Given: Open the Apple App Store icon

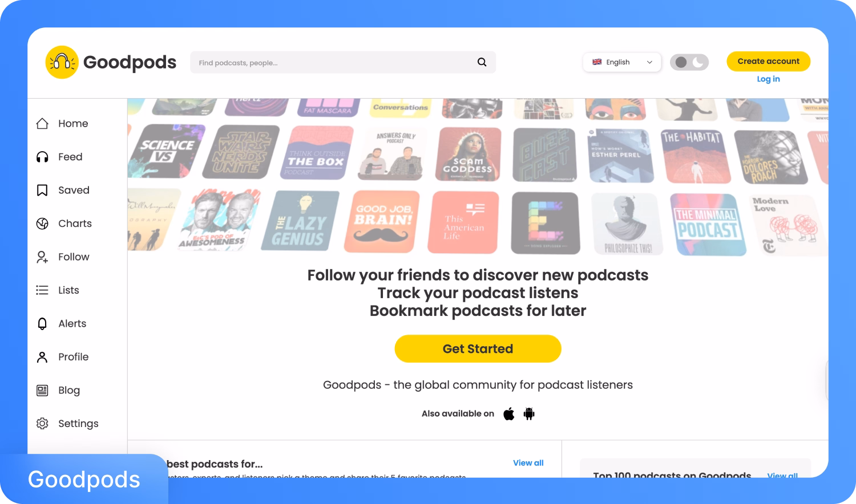Looking at the screenshot, I should coord(509,414).
